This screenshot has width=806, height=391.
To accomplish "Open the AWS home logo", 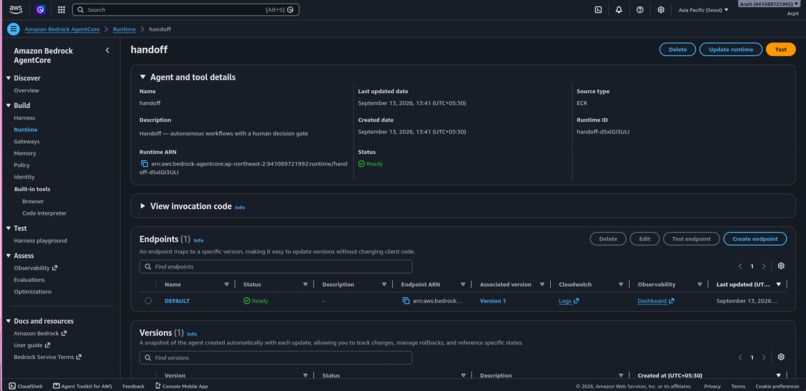I will click(x=16, y=9).
